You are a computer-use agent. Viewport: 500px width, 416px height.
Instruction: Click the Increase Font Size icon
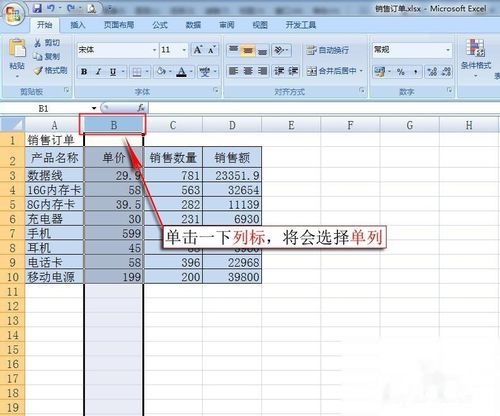coord(198,50)
